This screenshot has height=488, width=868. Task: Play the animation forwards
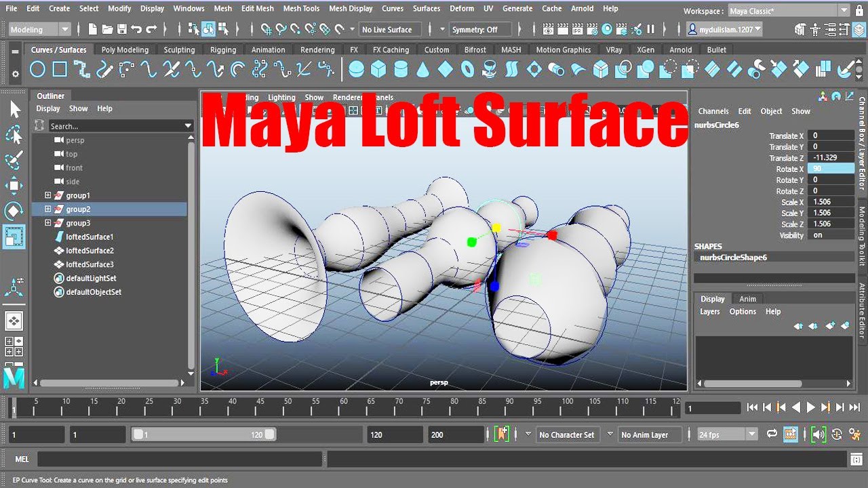pos(811,408)
